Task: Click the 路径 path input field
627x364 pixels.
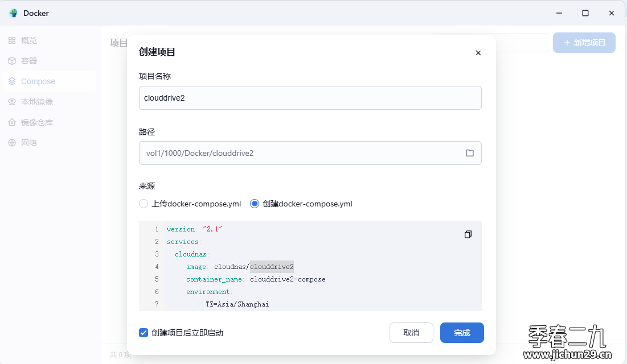Action: (302, 153)
